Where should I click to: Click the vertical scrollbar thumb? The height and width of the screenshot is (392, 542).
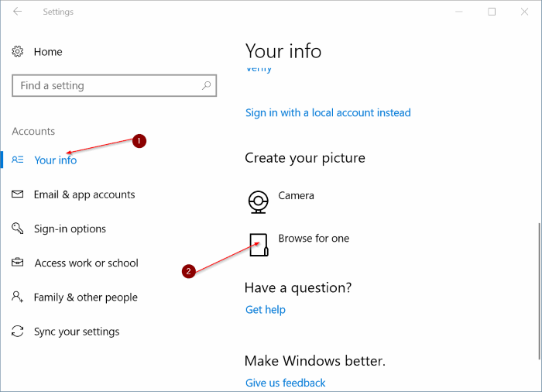pyautogui.click(x=539, y=291)
